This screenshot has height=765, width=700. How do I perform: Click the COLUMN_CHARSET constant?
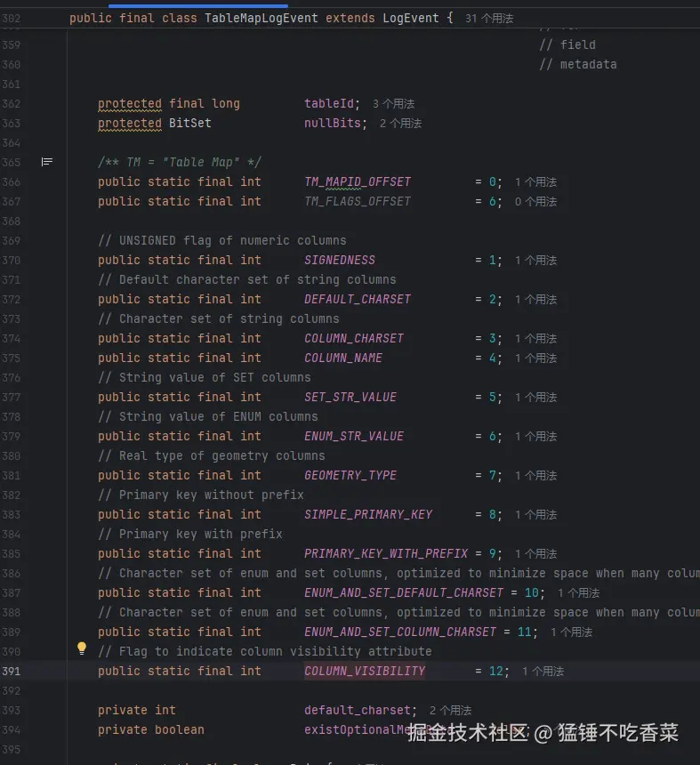354,339
